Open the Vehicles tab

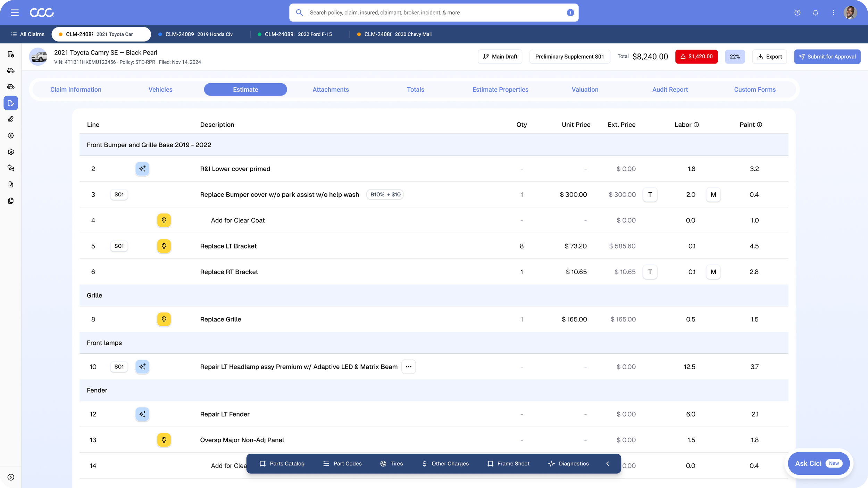coord(160,90)
